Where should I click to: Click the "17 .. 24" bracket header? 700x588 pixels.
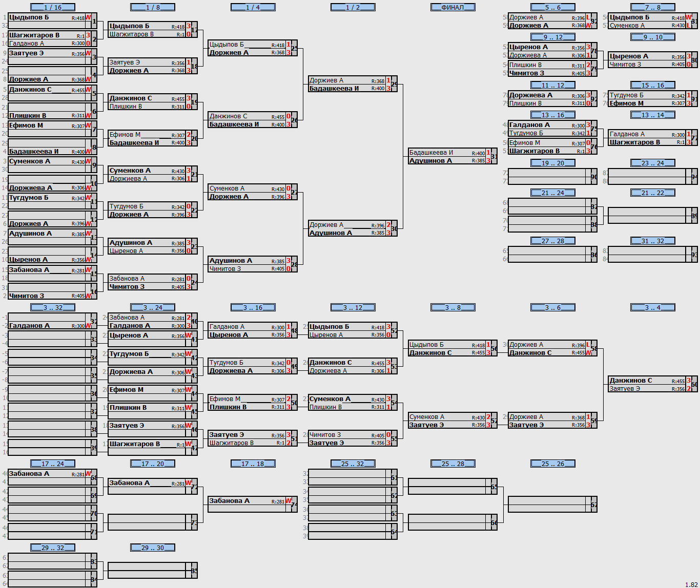tap(53, 464)
